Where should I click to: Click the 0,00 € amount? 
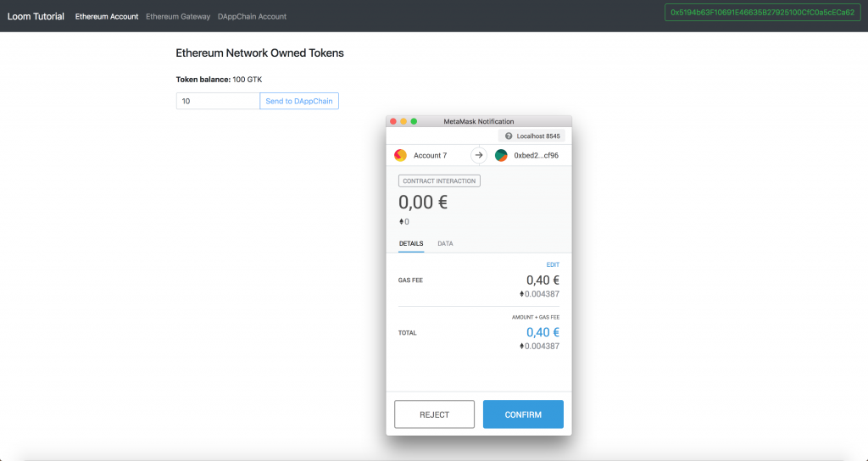(423, 202)
